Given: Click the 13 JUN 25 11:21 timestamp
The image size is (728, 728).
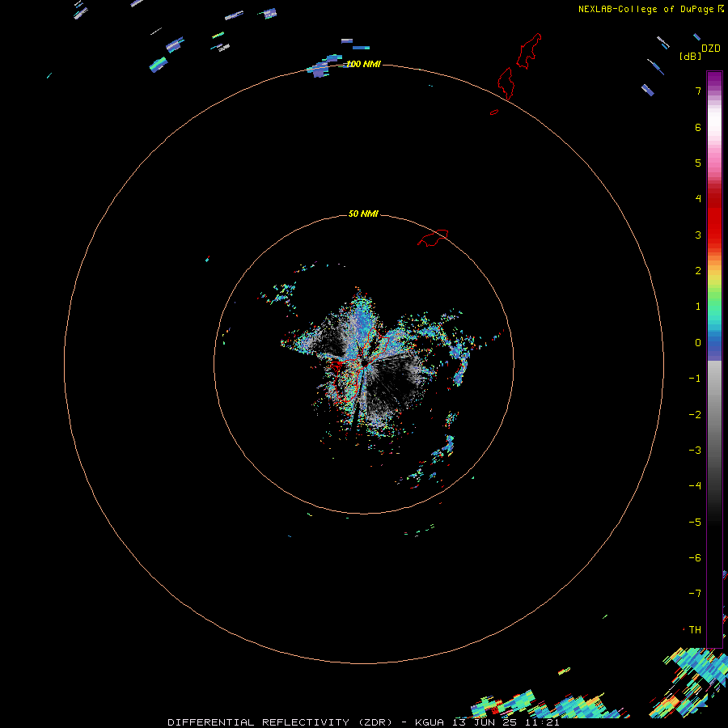Looking at the screenshot, I should [506, 722].
